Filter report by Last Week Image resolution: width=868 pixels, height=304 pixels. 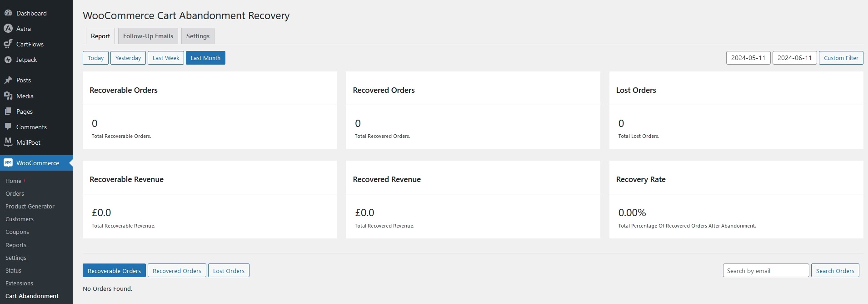(x=166, y=58)
